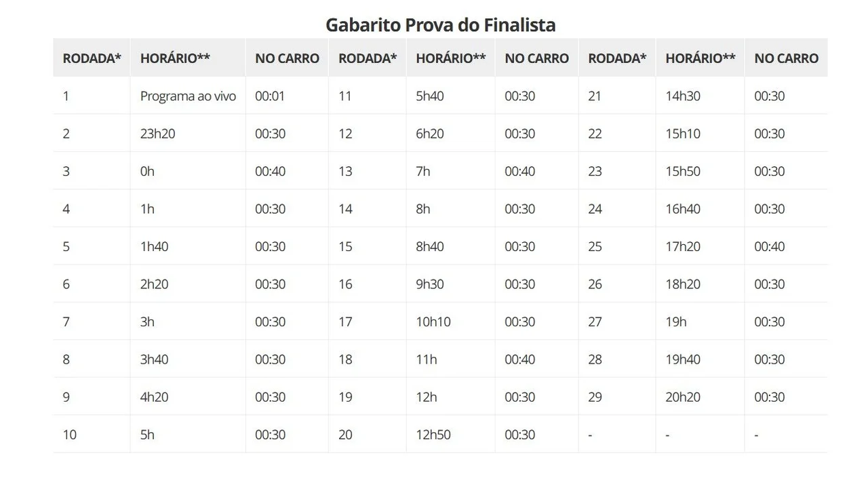Click the 5h40 time cell

click(430, 96)
